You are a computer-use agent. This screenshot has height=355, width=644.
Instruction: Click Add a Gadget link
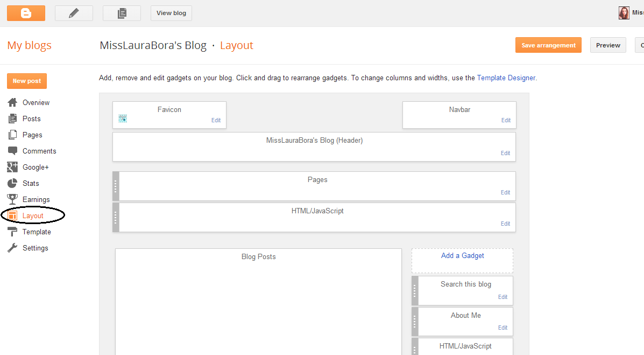pyautogui.click(x=463, y=255)
